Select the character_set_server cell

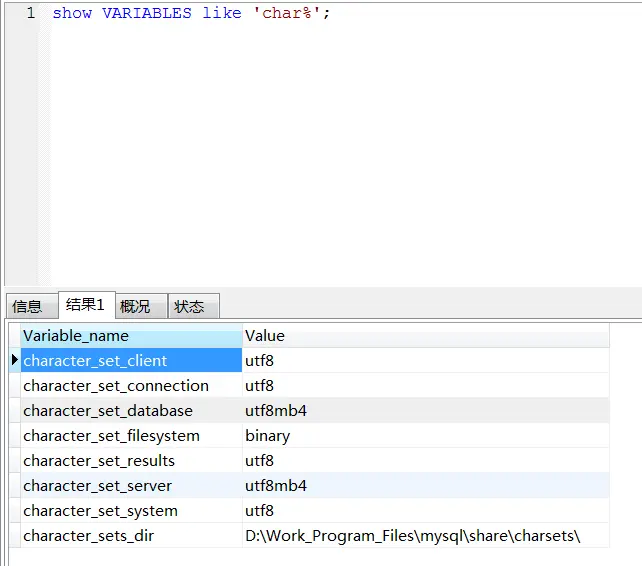[131, 485]
